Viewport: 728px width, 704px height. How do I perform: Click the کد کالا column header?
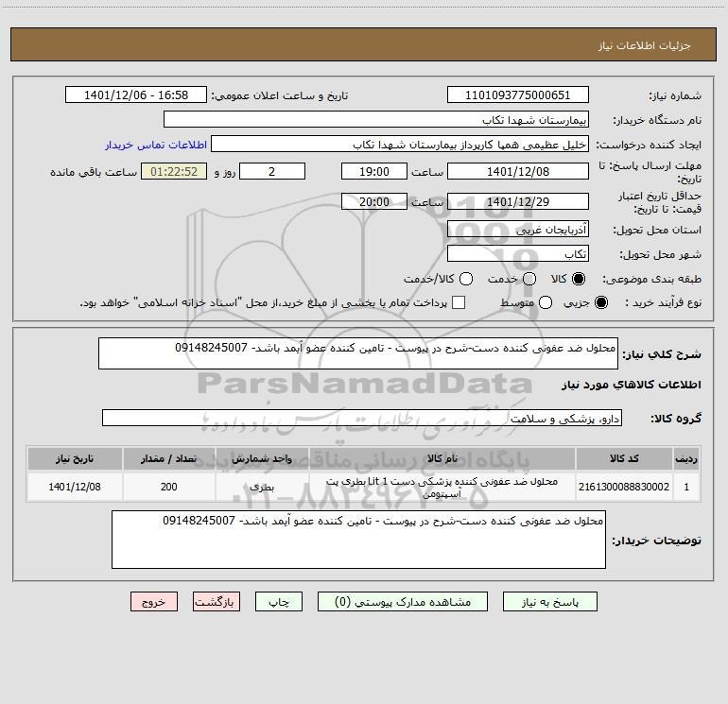point(624,459)
